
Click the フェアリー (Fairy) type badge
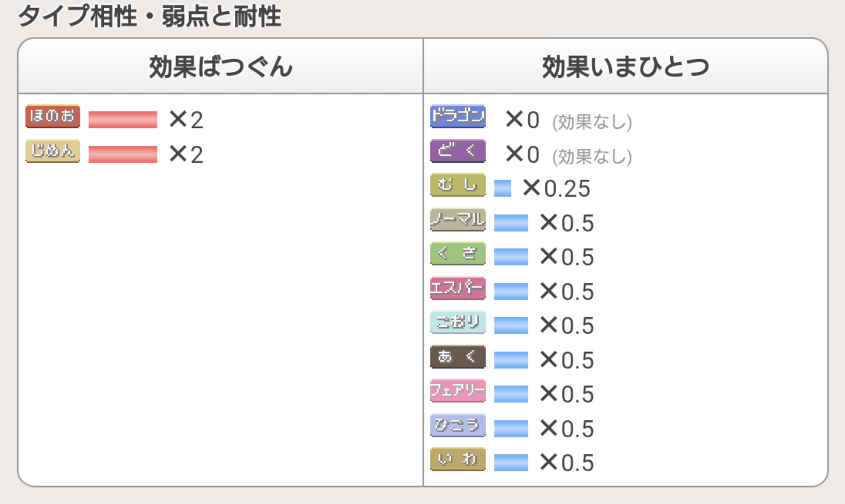pos(457,391)
